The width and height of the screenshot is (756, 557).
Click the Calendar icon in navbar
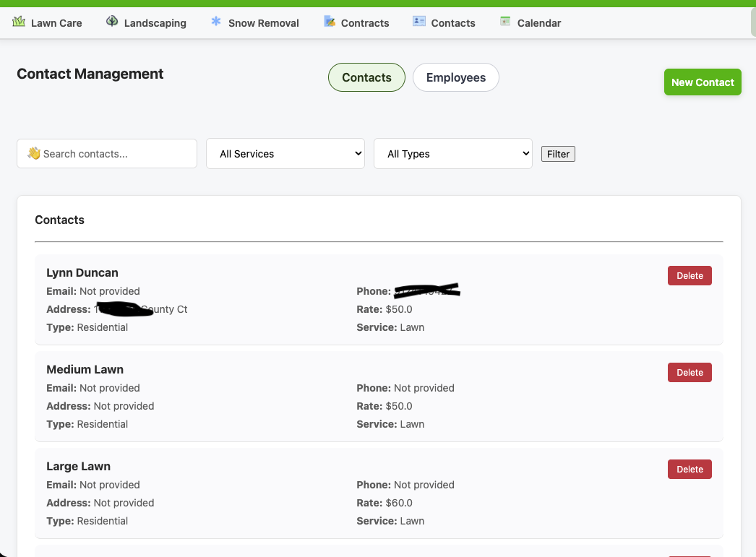[x=505, y=21]
